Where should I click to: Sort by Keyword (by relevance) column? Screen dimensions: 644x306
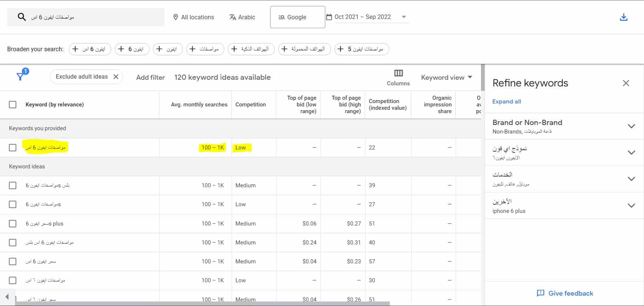(54, 105)
